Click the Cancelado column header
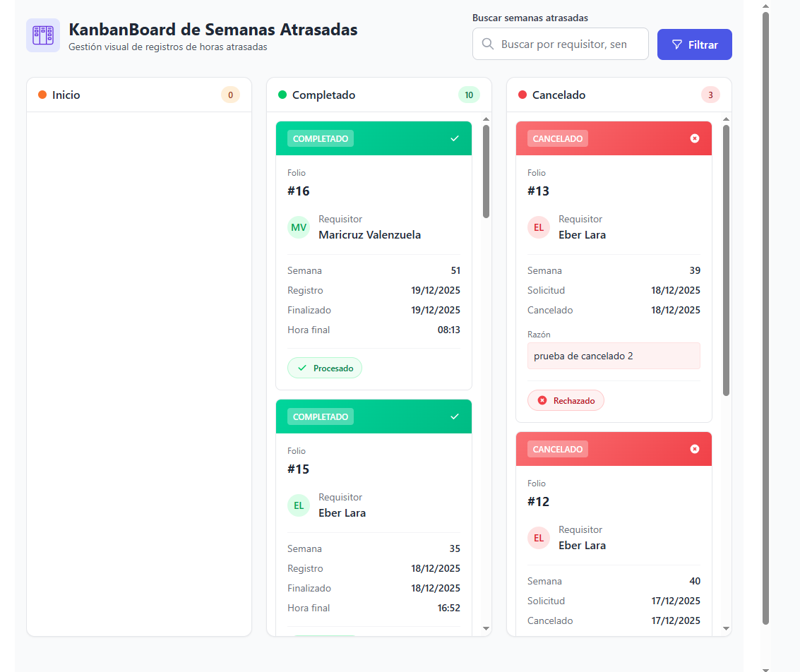This screenshot has height=672, width=800. (559, 95)
